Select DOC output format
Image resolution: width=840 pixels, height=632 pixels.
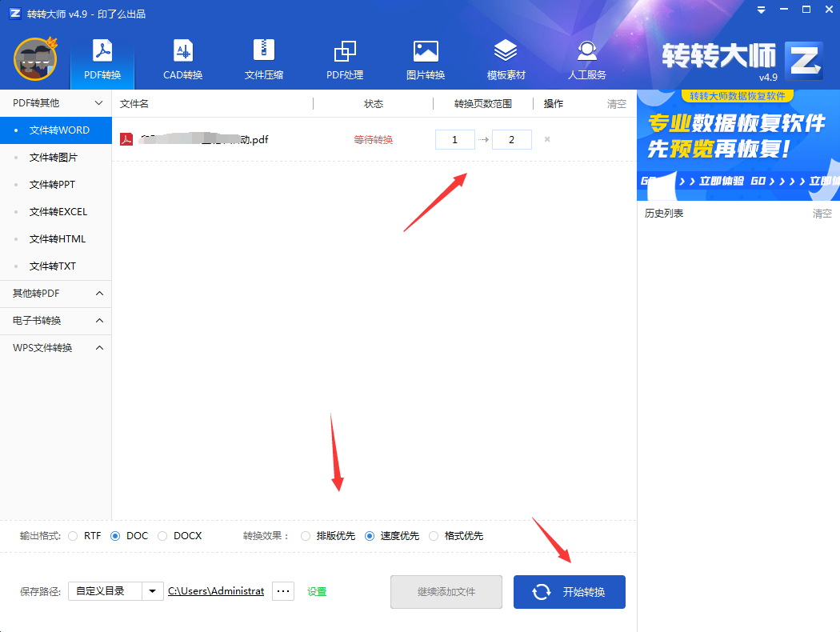115,535
